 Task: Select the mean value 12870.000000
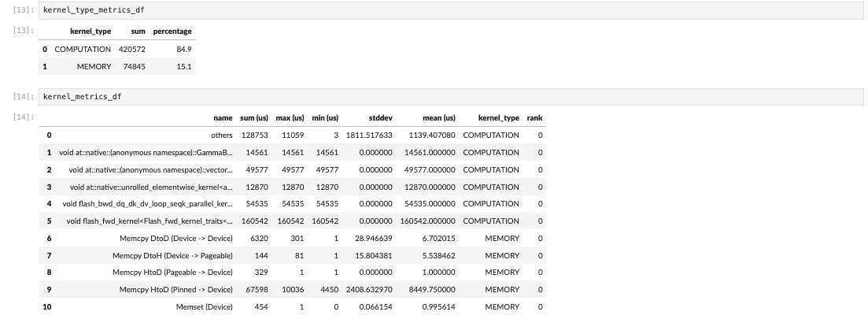[430, 187]
